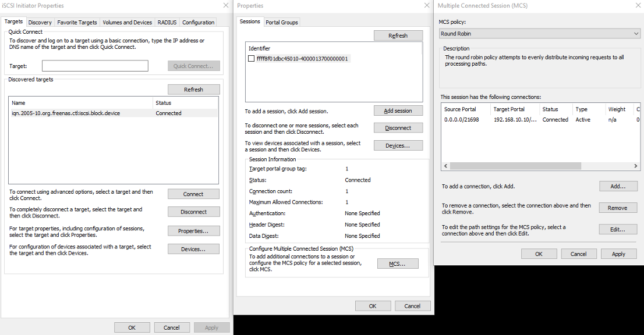
Task: Click the connections list horizontal scrollbar thumb
Action: click(515, 166)
